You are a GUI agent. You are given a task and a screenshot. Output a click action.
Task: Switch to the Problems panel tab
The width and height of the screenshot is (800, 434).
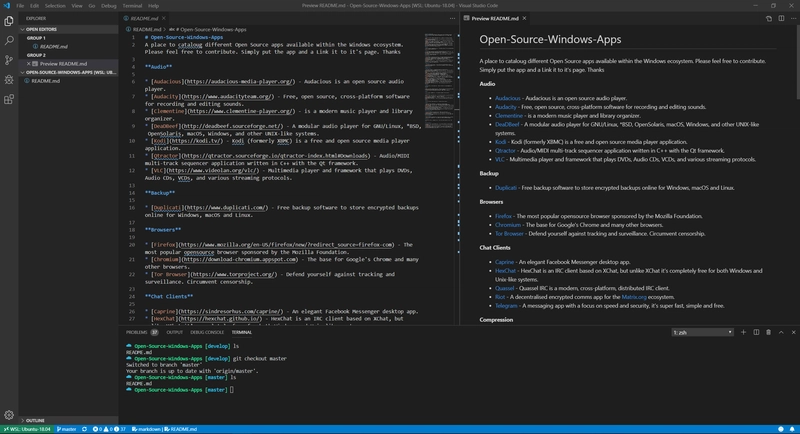(142, 333)
